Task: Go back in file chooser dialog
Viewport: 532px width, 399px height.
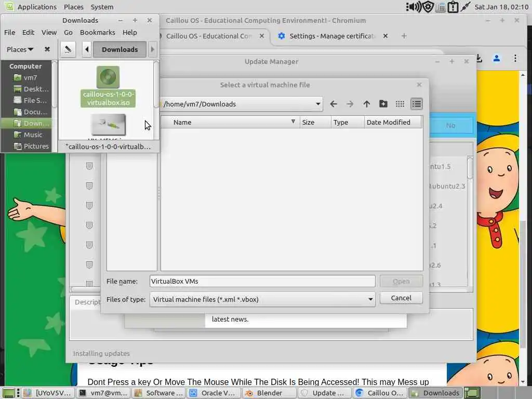Action: pos(334,104)
